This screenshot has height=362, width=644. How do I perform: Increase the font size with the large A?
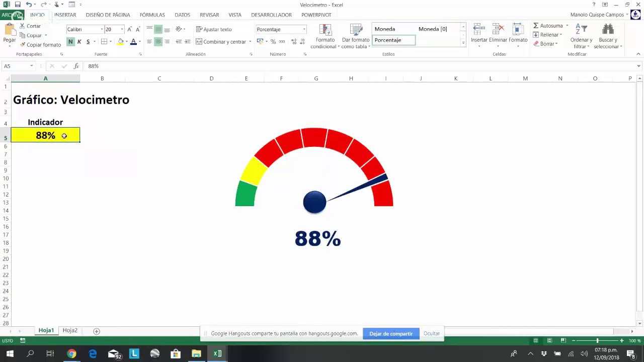pos(129,29)
